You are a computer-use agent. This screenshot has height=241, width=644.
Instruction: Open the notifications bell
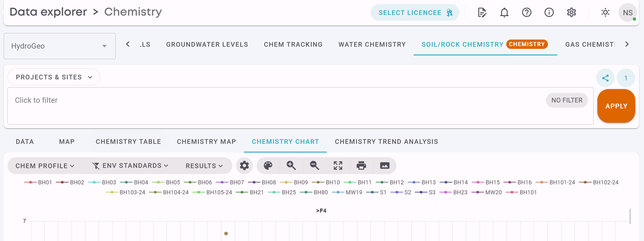click(x=504, y=12)
